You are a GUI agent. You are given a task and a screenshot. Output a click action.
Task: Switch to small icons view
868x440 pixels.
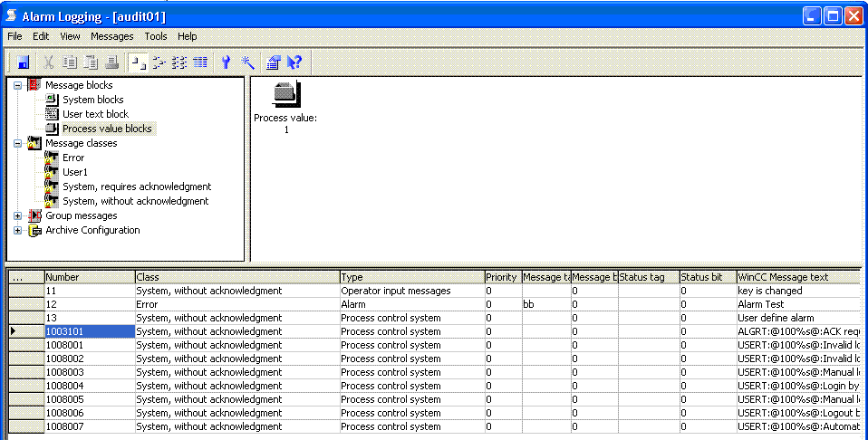[159, 62]
